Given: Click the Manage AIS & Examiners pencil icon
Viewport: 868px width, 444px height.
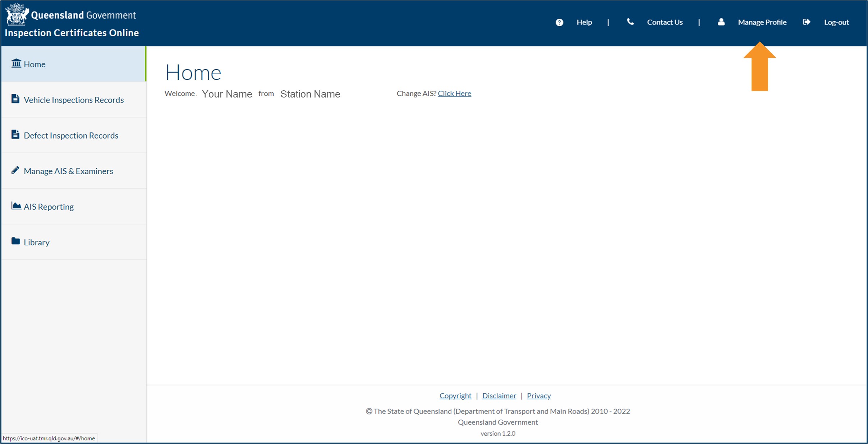Looking at the screenshot, I should tap(15, 170).
